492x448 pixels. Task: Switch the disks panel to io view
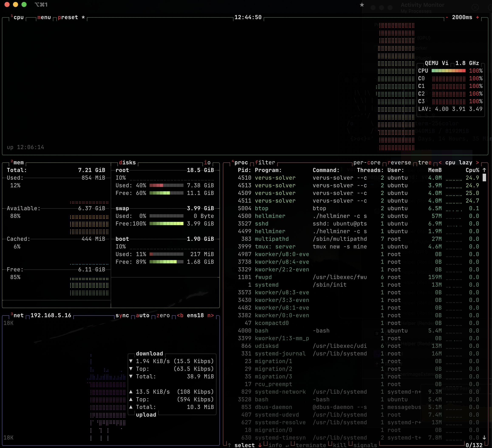(x=207, y=162)
